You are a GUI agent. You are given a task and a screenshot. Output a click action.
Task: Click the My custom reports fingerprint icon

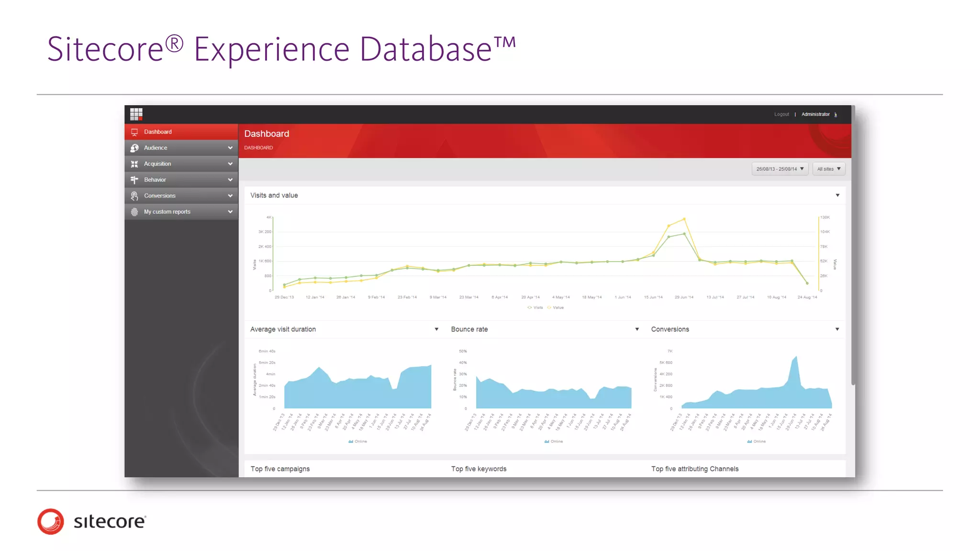tap(134, 212)
